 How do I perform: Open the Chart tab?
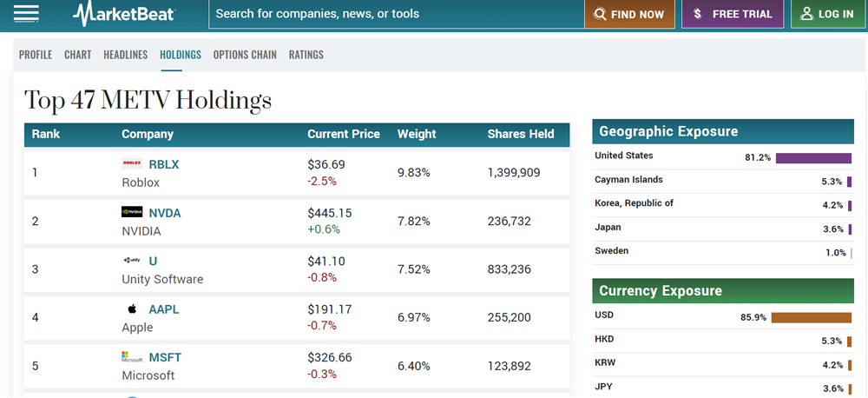coord(77,55)
